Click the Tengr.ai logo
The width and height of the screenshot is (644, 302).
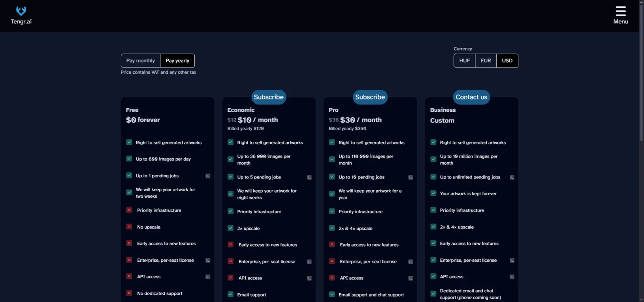pyautogui.click(x=21, y=15)
